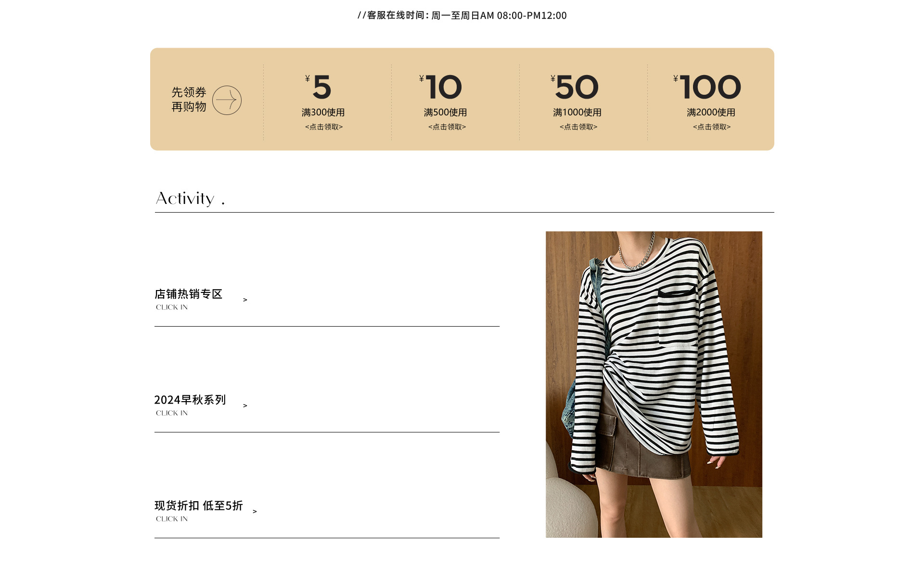Claim the ¥5 coupon via 点击领取
The width and height of the screenshot is (924, 570).
[324, 127]
